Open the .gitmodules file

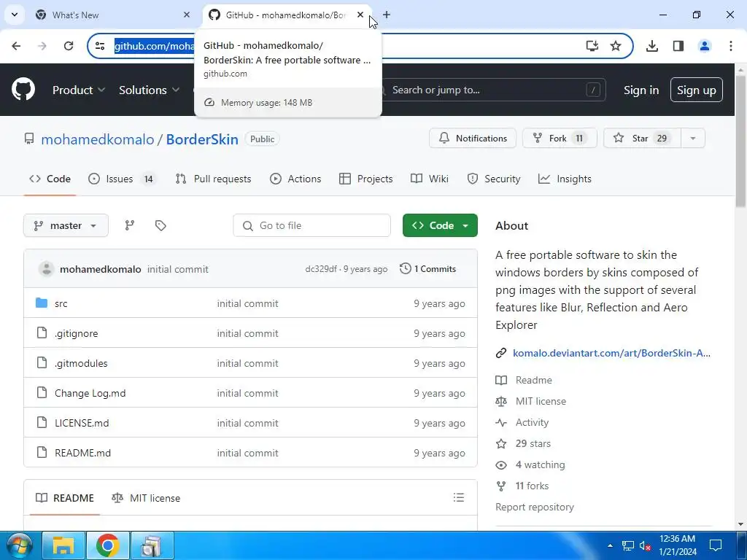(81, 363)
